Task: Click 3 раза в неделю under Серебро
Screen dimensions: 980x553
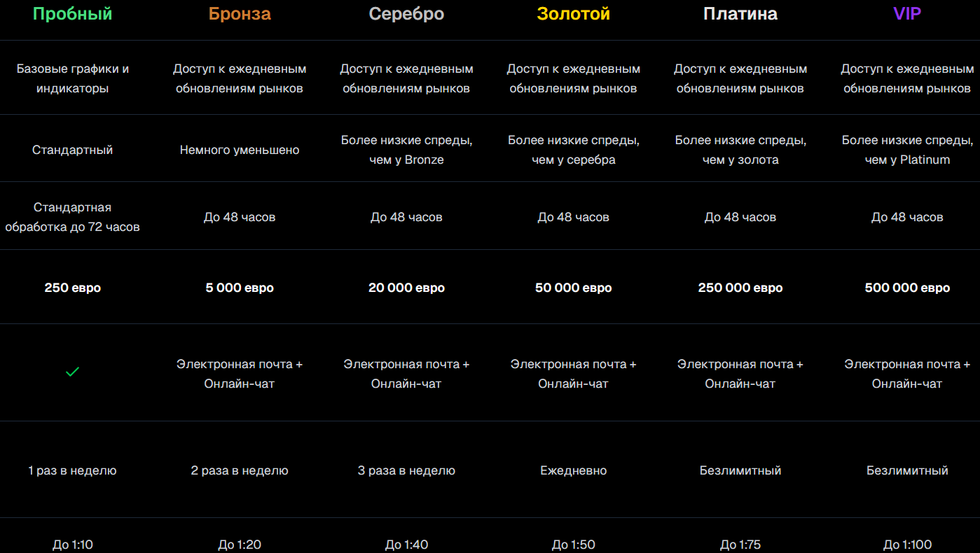Action: 406,470
